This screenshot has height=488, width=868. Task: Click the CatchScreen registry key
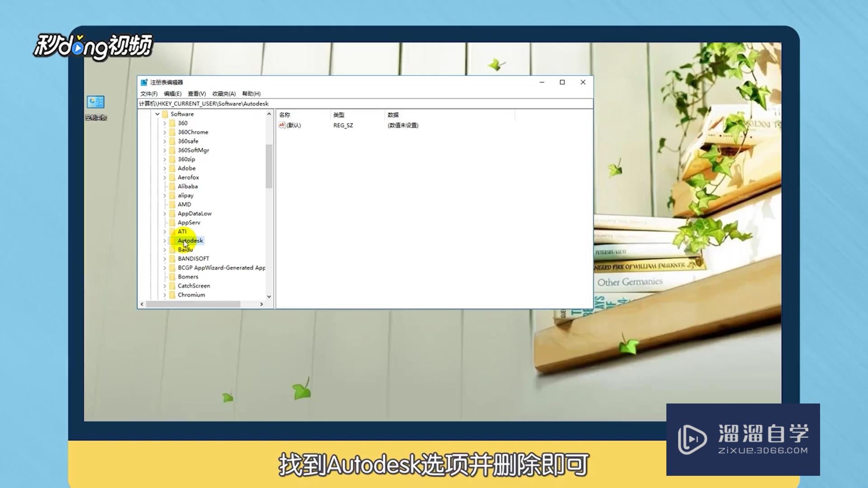coord(194,286)
